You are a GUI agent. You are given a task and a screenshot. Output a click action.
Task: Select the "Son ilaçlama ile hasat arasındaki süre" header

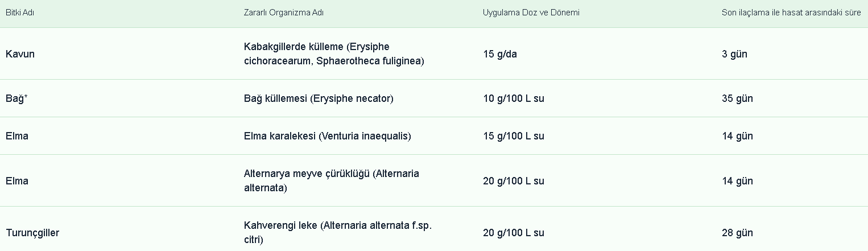click(x=791, y=13)
